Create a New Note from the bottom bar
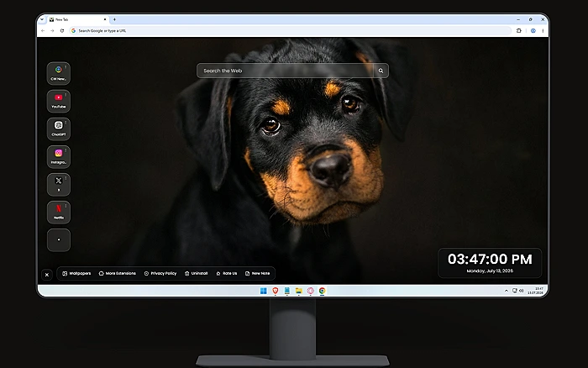 click(x=257, y=273)
